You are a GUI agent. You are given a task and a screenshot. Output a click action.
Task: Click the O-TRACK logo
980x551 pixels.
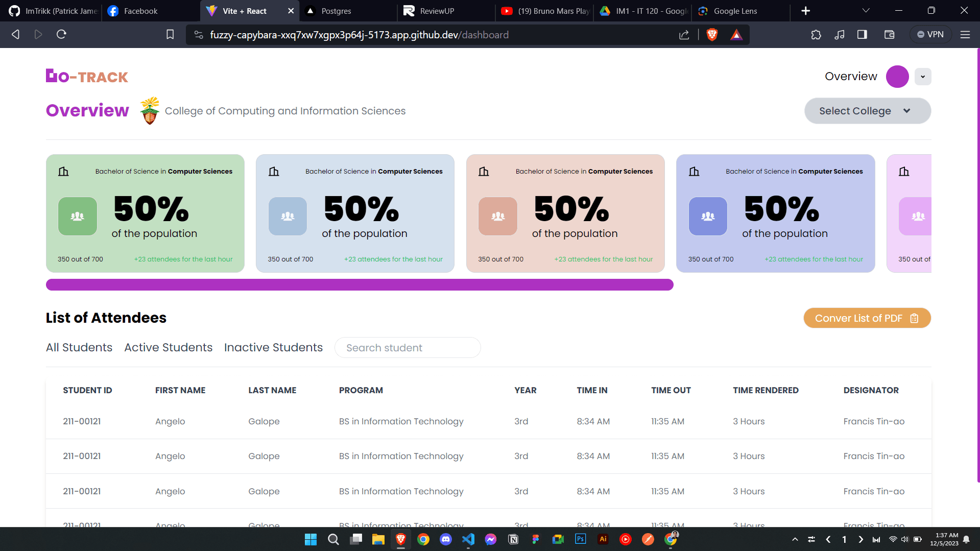point(87,77)
